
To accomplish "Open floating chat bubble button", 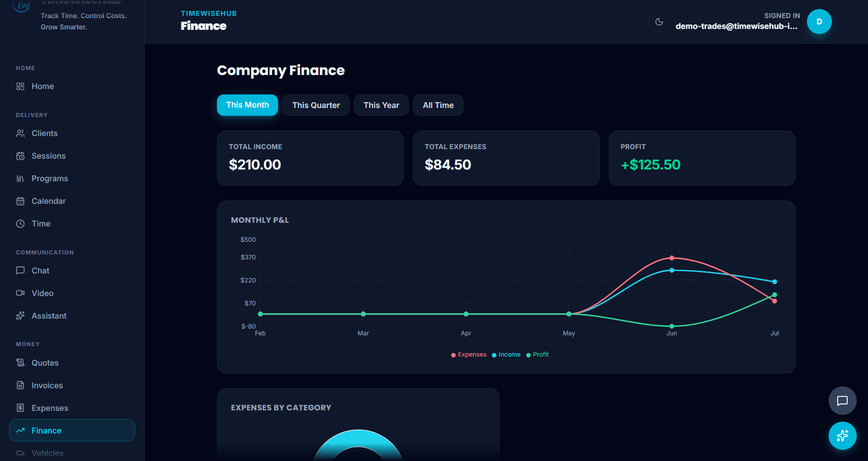I will [842, 401].
